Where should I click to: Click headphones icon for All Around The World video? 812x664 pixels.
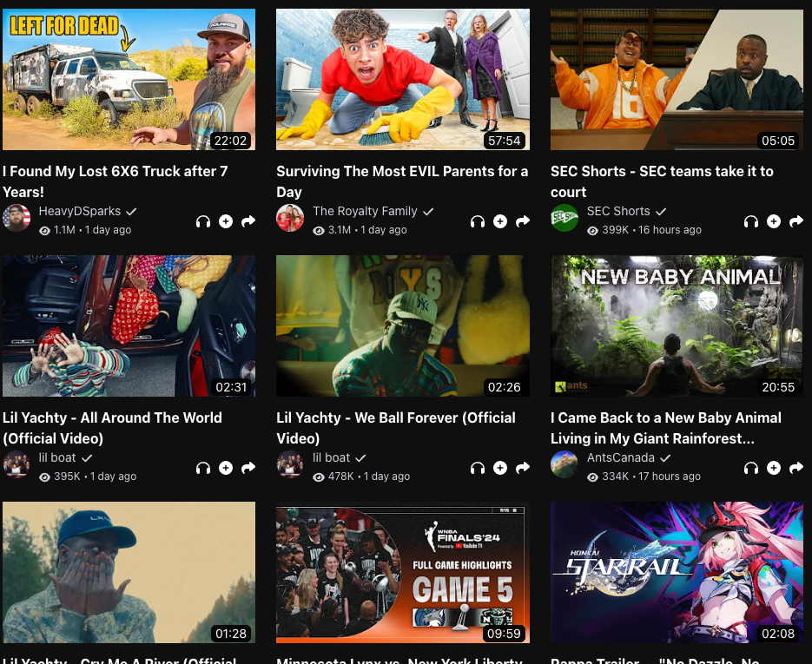pos(203,468)
